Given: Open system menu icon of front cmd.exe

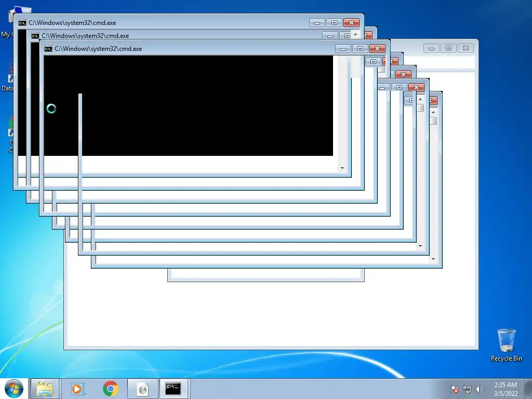Looking at the screenshot, I should pyautogui.click(x=48, y=49).
